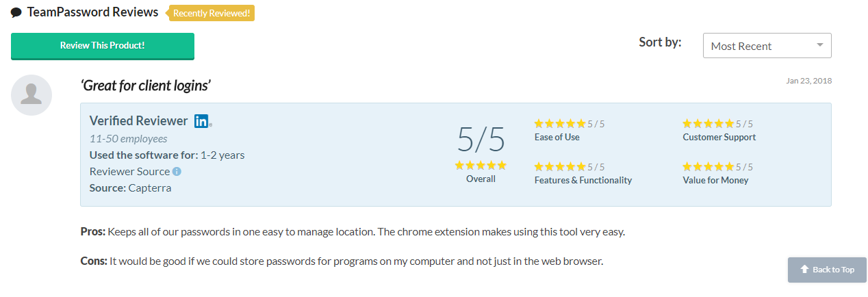Click the Features & Functionality star rating
Screen dimensions: 868x297
point(560,167)
